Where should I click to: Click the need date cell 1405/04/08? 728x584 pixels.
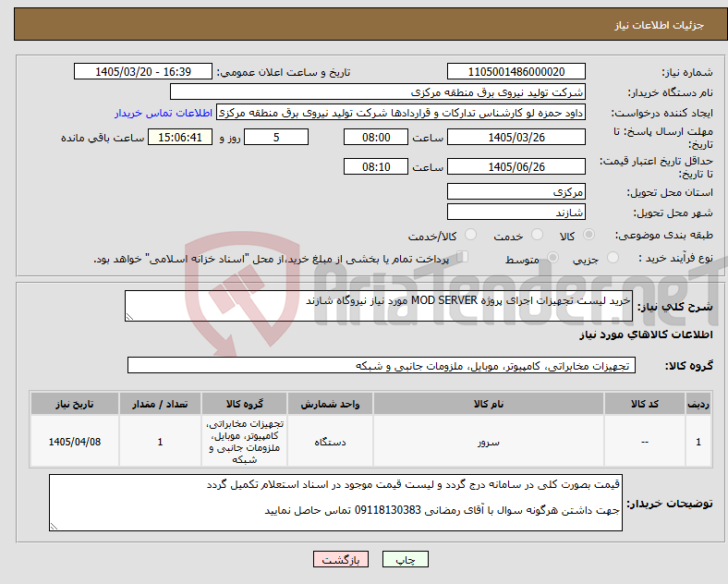point(75,442)
